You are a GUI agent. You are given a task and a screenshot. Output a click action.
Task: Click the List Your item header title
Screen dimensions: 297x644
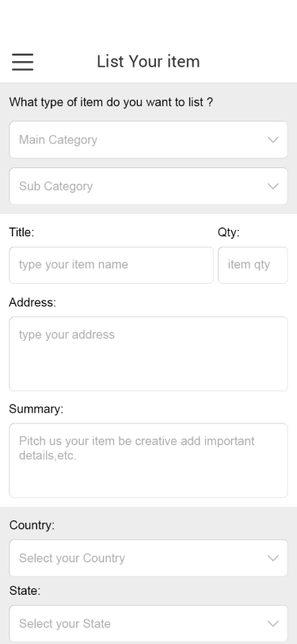click(148, 62)
